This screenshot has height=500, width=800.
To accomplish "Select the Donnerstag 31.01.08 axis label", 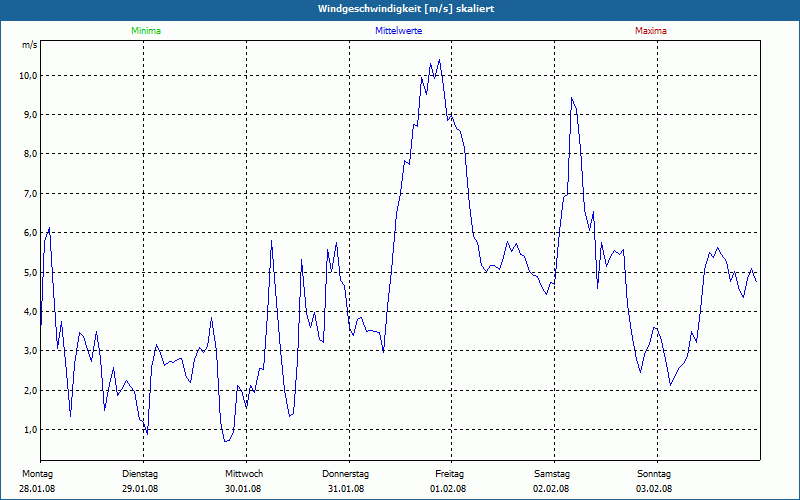I will tap(345, 481).
